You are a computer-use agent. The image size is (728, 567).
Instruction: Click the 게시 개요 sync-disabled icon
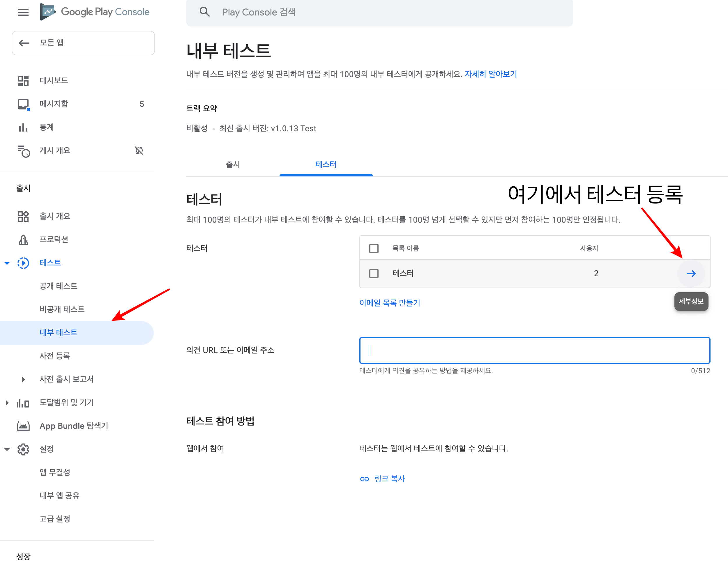click(x=139, y=150)
